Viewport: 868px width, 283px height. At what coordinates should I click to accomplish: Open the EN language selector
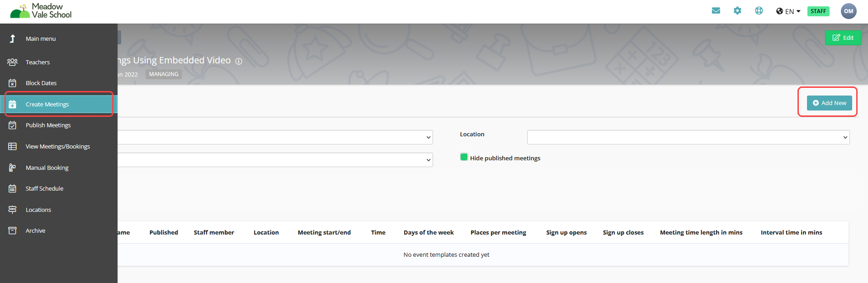[x=788, y=11]
